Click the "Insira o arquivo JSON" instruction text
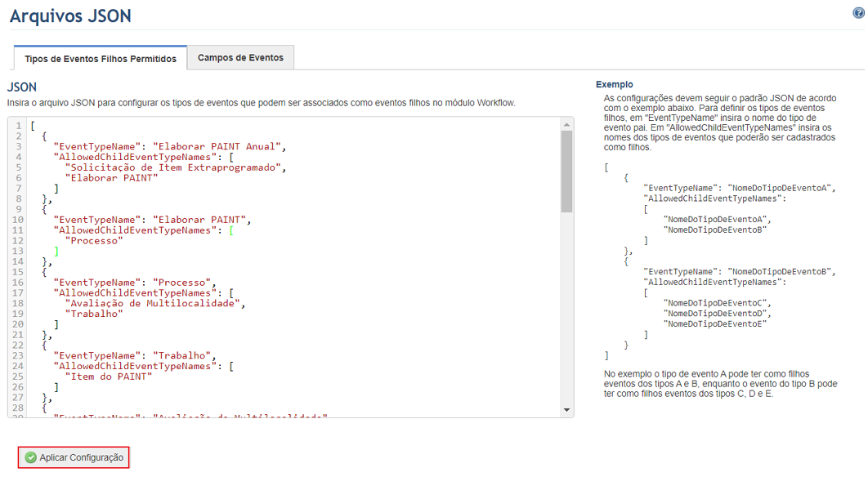Screen dimensions: 868x477 262,103
